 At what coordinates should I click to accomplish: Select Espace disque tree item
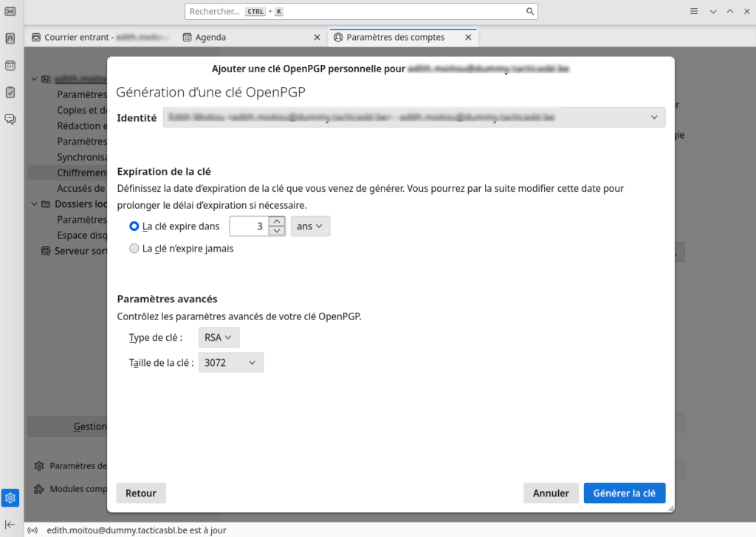click(x=82, y=235)
